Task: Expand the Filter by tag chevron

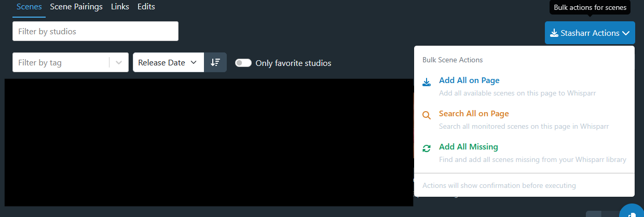Action: (x=119, y=62)
